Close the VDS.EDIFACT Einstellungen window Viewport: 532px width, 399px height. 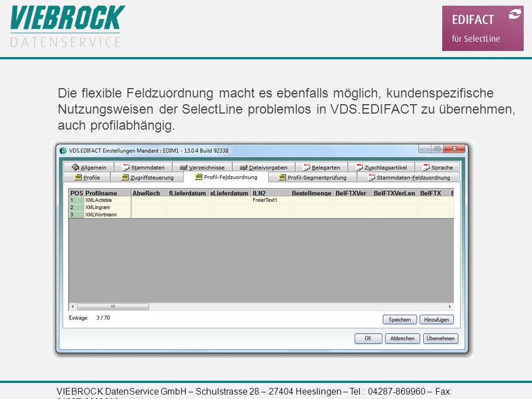point(454,149)
